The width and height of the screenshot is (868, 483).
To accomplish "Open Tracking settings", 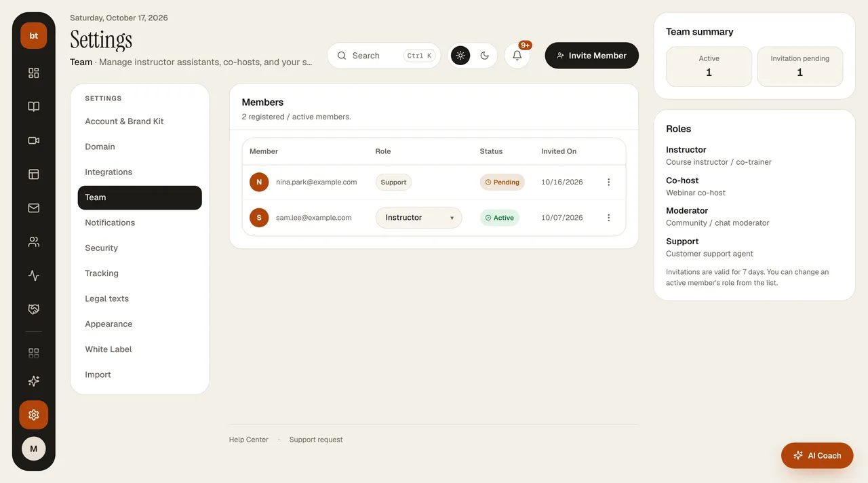I will click(x=140, y=273).
